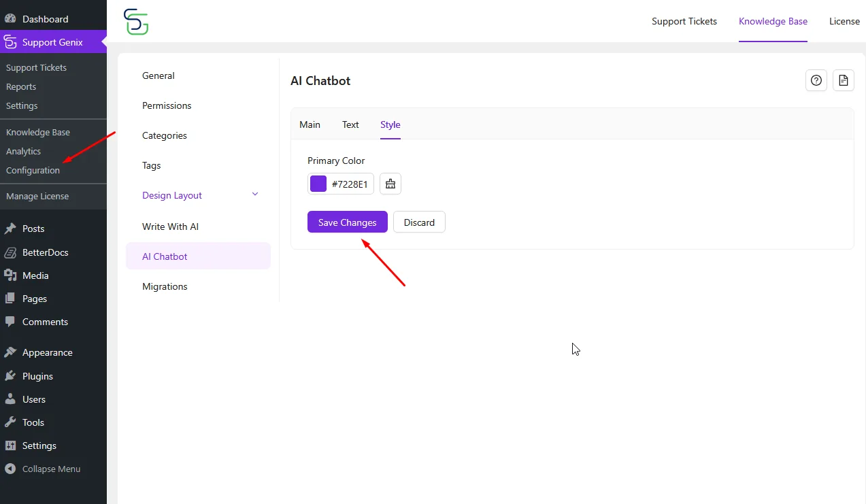Open Appearance via its paintbrush icon

click(10, 352)
